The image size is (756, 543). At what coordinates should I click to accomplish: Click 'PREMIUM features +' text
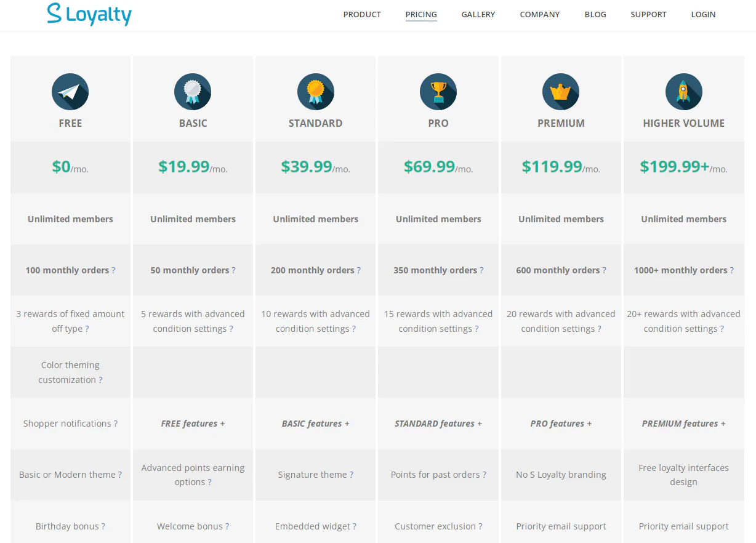(x=684, y=424)
